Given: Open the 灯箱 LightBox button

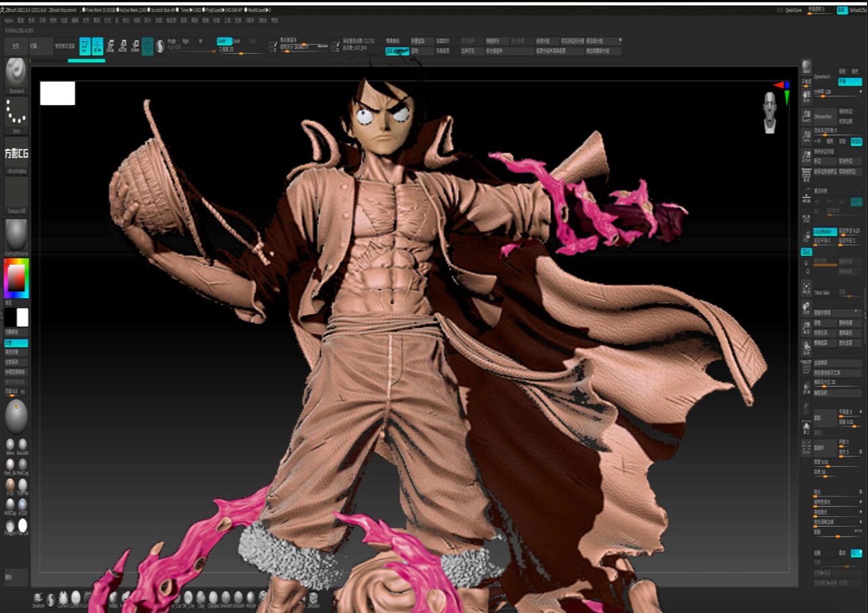Looking at the screenshot, I should 40,46.
